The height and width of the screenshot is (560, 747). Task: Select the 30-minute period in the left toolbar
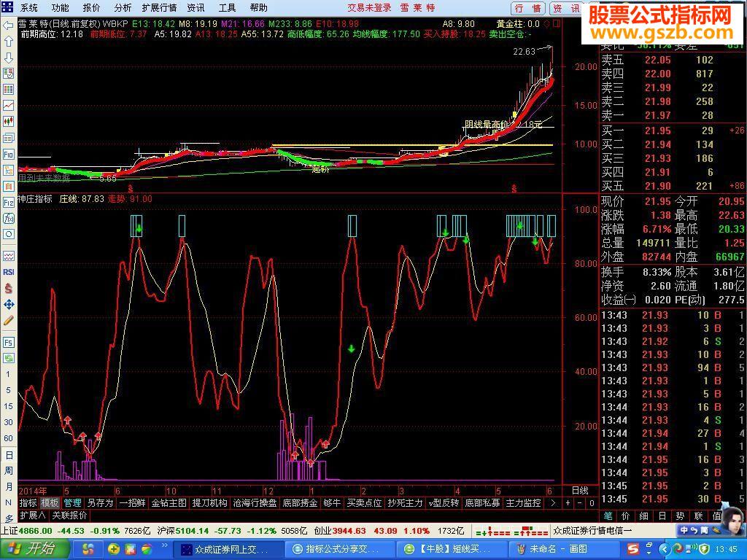[x=8, y=422]
